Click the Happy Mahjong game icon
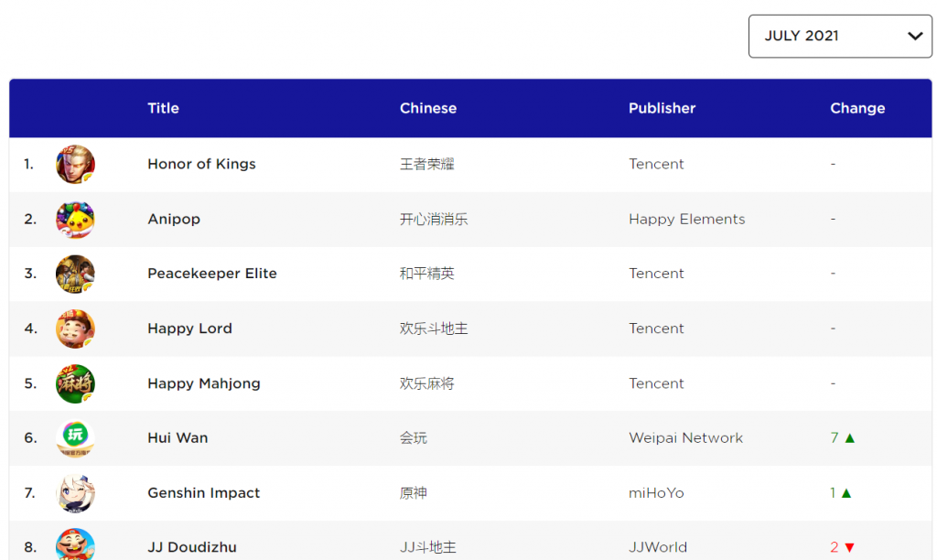937x560 pixels. coord(75,383)
